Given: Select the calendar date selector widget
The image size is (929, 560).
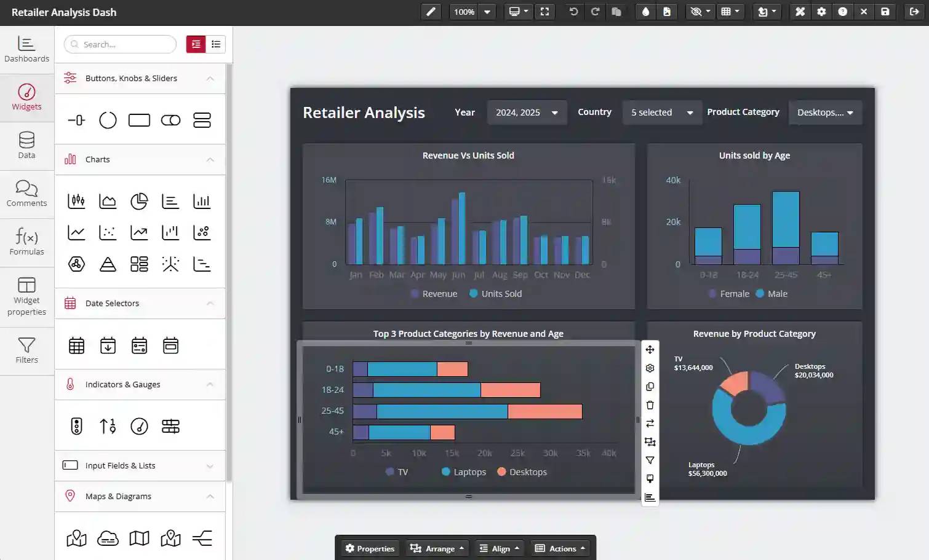Looking at the screenshot, I should coord(76,345).
